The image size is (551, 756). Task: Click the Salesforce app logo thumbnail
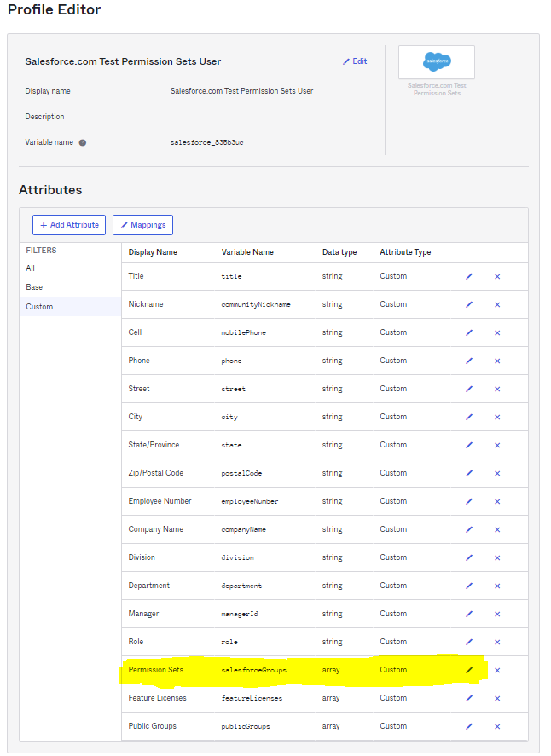(437, 62)
